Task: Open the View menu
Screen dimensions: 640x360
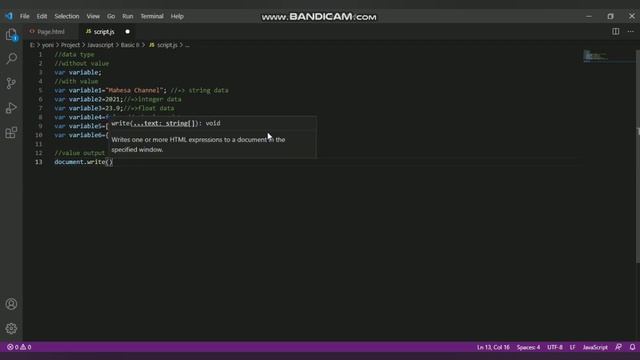Action: pyautogui.click(x=93, y=16)
